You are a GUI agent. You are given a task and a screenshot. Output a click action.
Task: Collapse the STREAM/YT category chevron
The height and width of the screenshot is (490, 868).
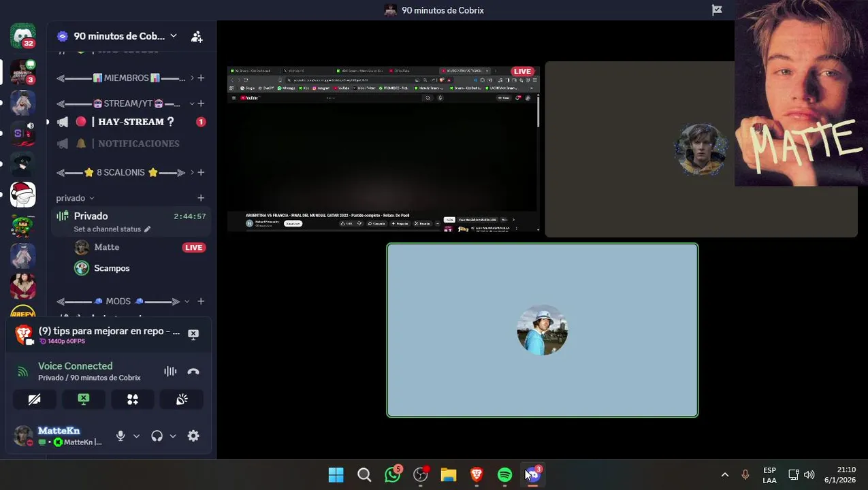point(192,103)
